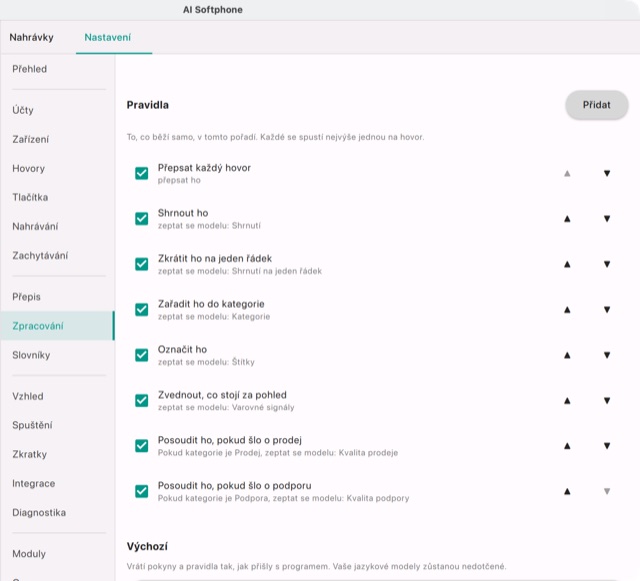
Task: Uncheck "Shrnout ho" rule
Action: pos(142,219)
